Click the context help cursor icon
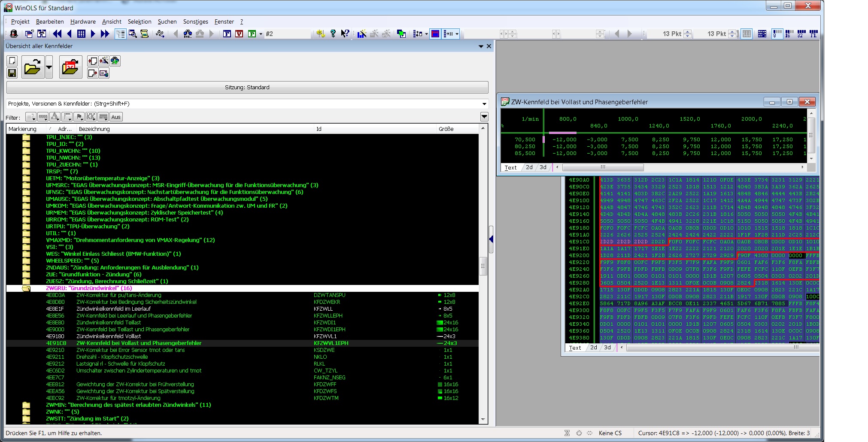868x442 pixels. pos(345,33)
